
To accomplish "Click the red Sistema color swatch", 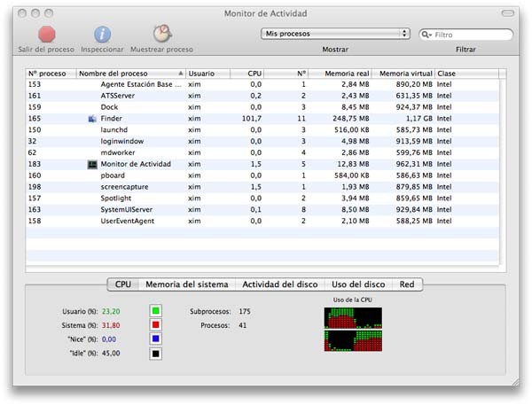I will coord(156,325).
